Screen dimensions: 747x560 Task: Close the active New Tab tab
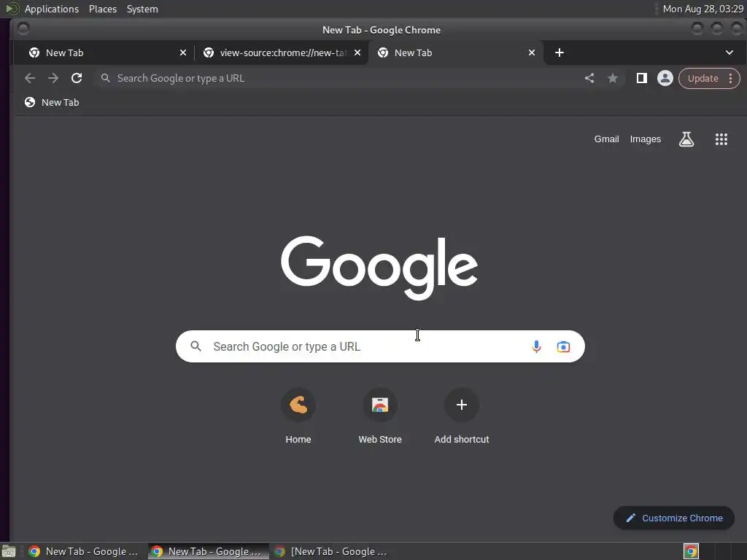point(532,52)
